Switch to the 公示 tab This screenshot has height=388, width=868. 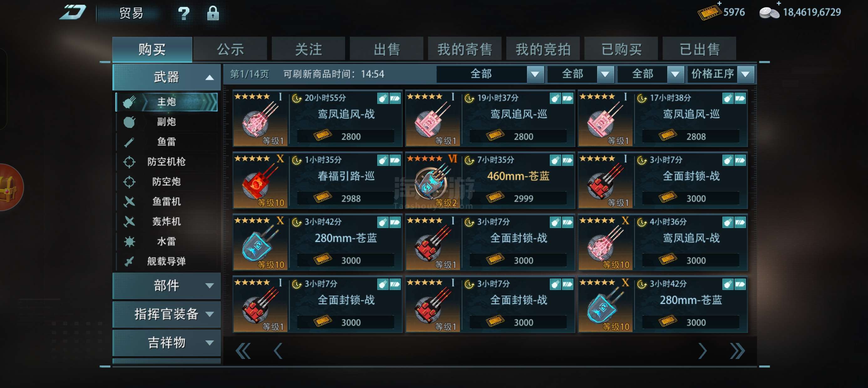(x=230, y=49)
